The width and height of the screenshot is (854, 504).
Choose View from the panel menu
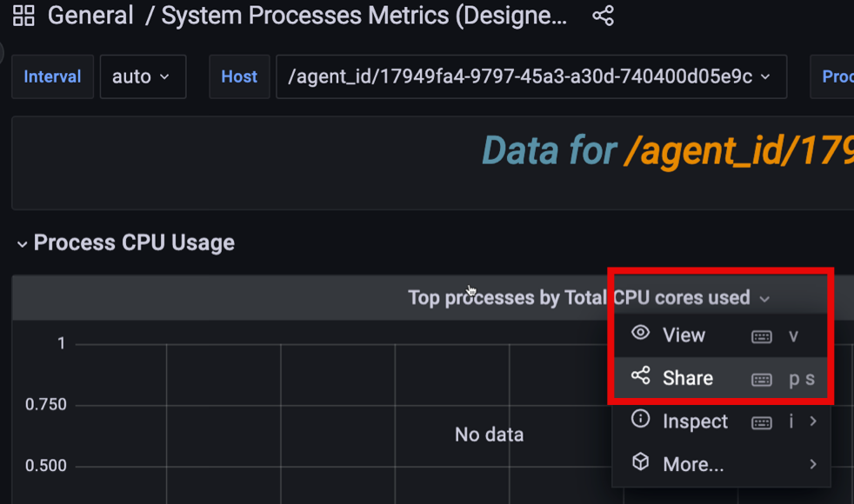(684, 335)
